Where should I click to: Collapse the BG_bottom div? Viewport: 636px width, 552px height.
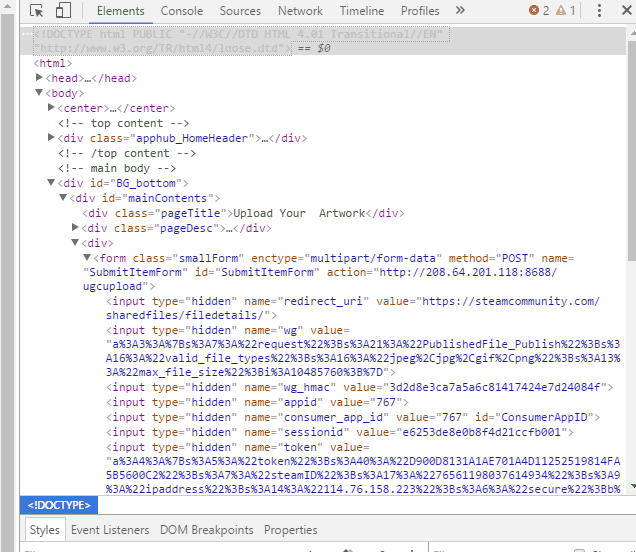pyautogui.click(x=51, y=183)
